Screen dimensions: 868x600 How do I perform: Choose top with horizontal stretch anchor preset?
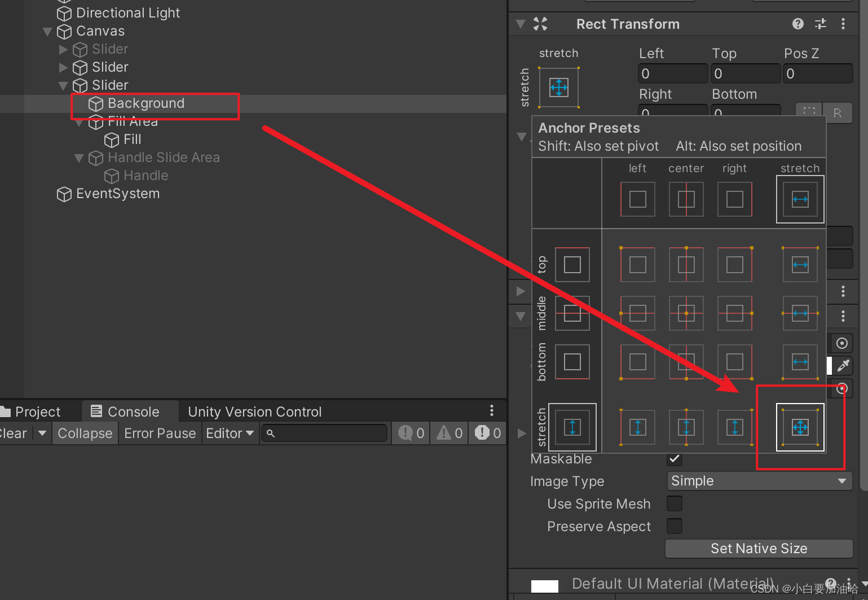coord(800,265)
